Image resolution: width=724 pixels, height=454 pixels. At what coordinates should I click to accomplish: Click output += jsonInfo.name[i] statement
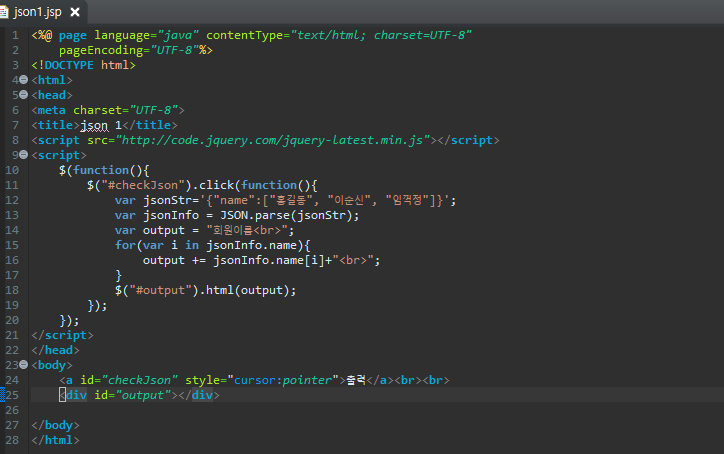pyautogui.click(x=261, y=260)
